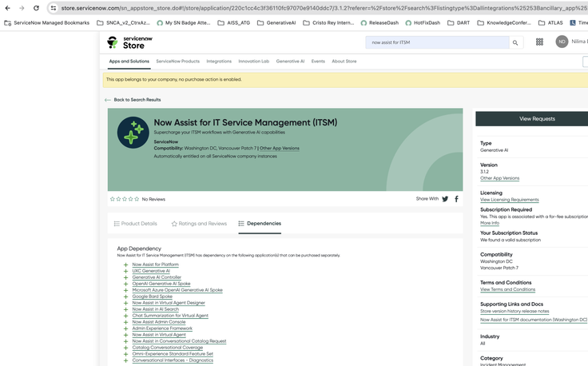Open the apps grid icon
Screen dimensions: 588x366
point(539,42)
